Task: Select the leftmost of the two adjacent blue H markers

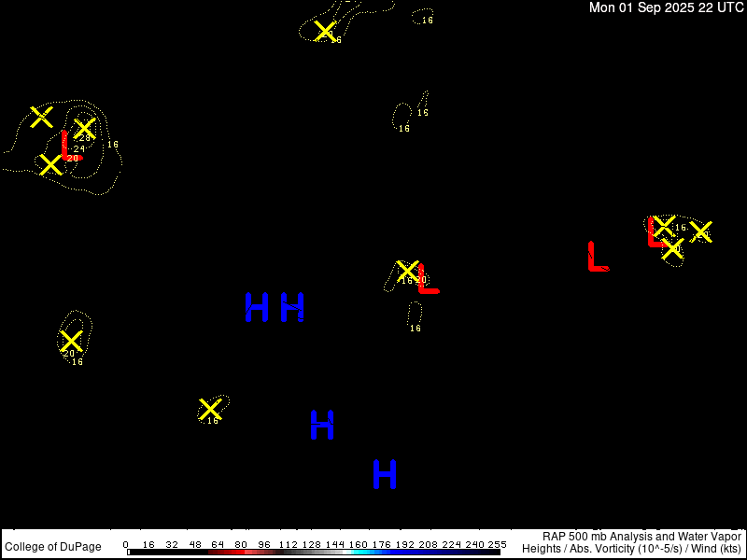Action: pyautogui.click(x=257, y=307)
